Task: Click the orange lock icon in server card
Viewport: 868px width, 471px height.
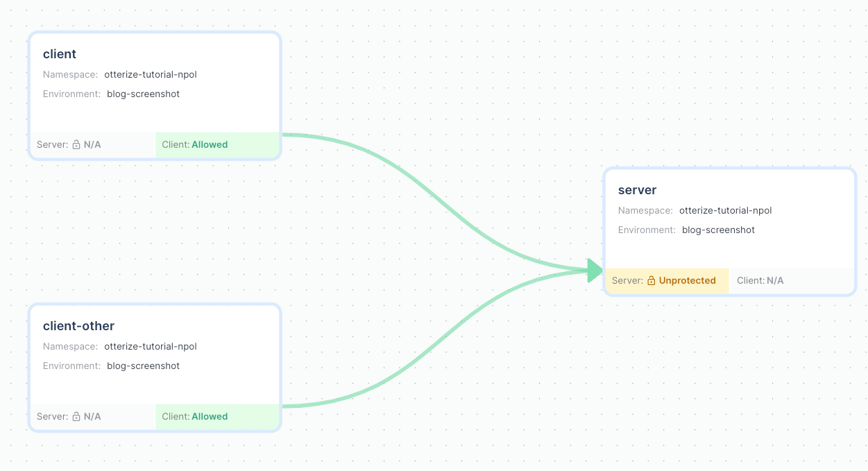Action: 652,281
